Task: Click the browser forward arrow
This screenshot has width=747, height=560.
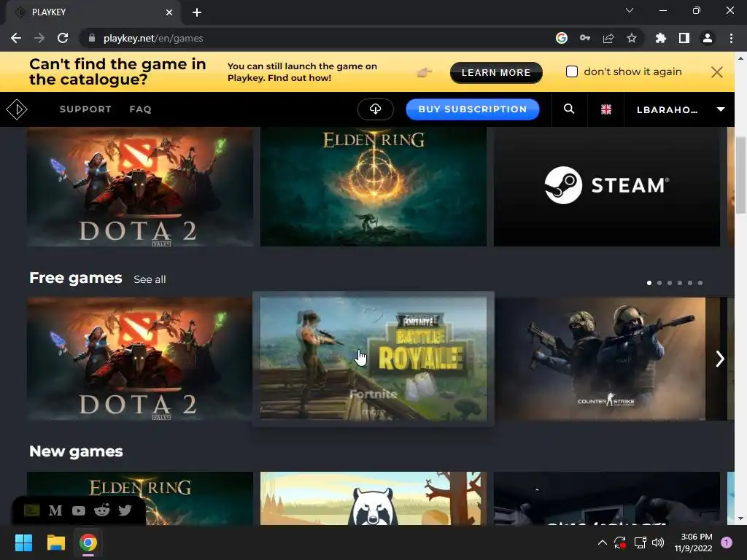Action: point(39,38)
